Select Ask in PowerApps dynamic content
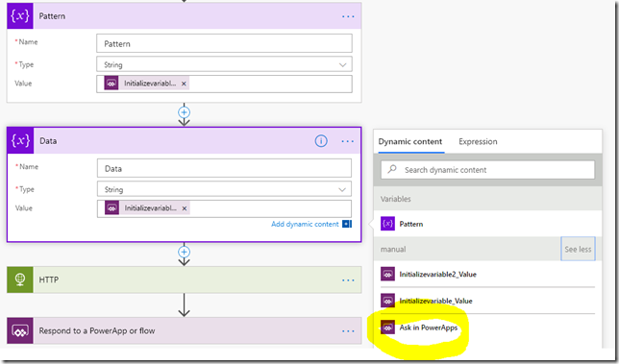619x364 pixels. 487,328
